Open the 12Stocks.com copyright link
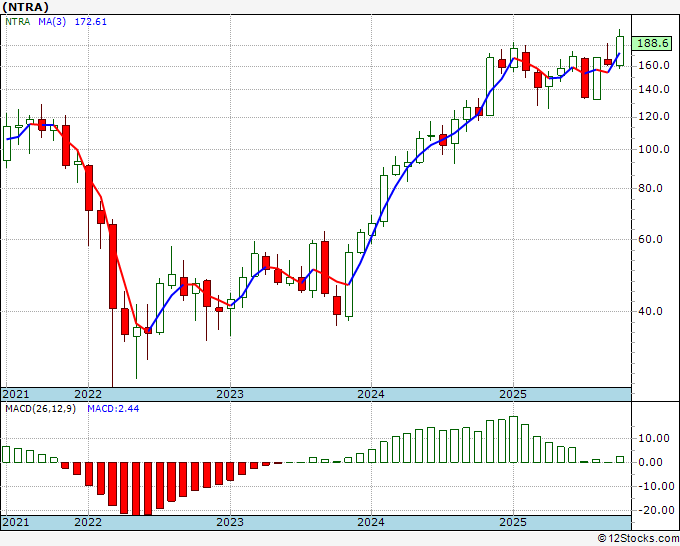This screenshot has height=546, width=680. 638,539
